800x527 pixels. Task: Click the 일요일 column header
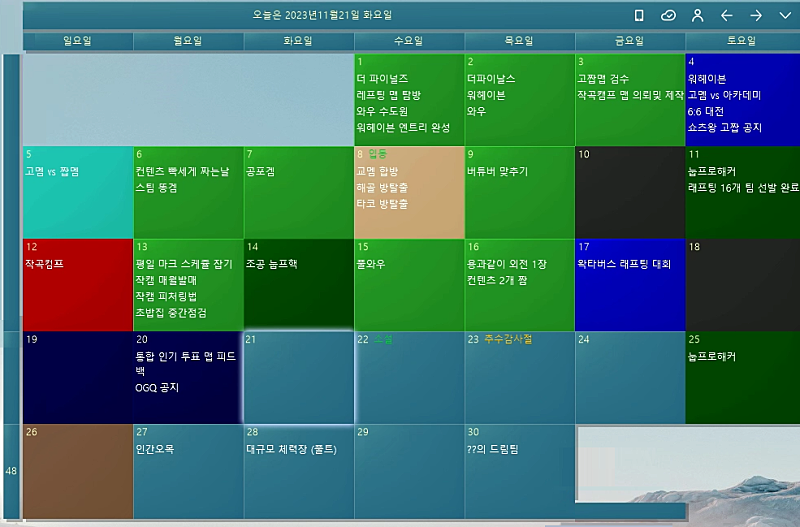(x=78, y=41)
